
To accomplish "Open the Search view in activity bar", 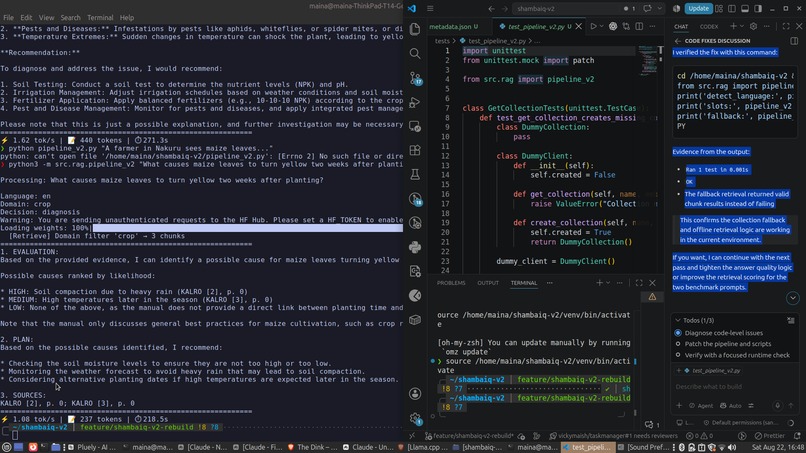I will click(x=415, y=53).
